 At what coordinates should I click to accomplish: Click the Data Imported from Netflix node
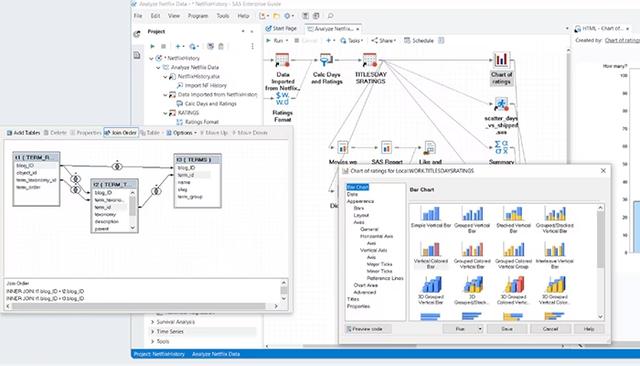[x=282, y=60]
